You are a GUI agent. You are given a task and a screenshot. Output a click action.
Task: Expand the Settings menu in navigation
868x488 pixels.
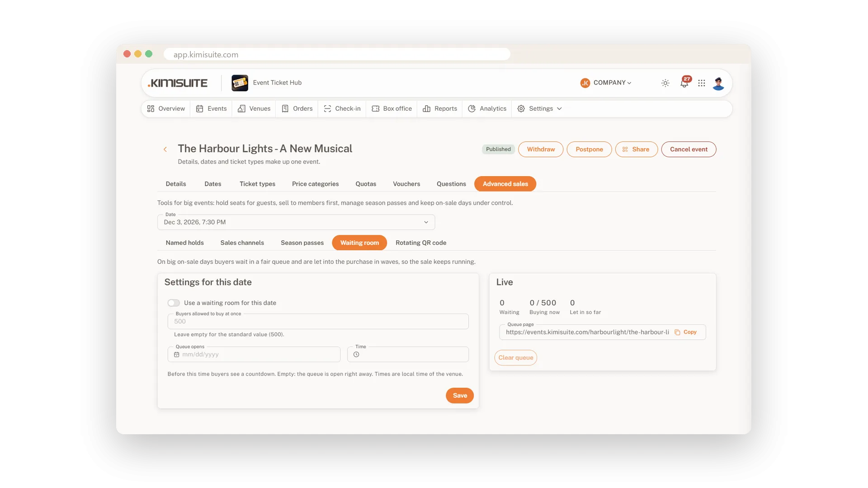click(540, 109)
